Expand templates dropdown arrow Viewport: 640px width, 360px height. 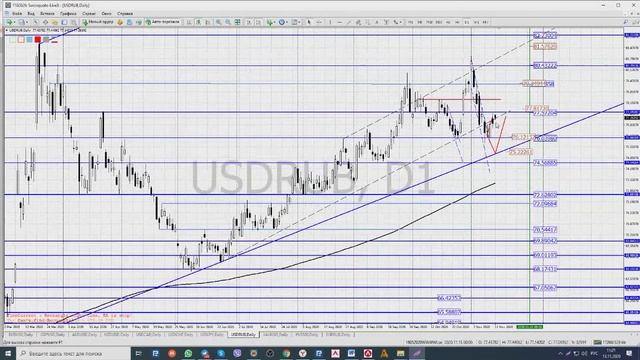pos(300,22)
